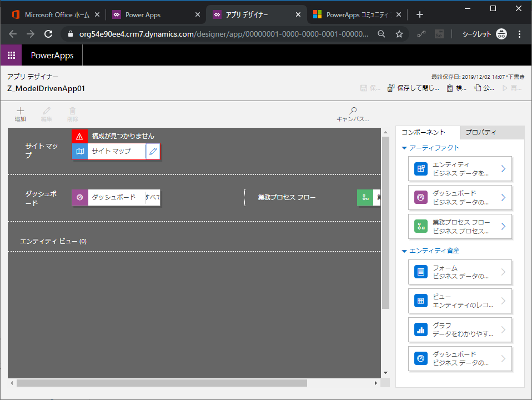Click the browser forward arrow
The width and height of the screenshot is (532, 400).
coord(31,34)
